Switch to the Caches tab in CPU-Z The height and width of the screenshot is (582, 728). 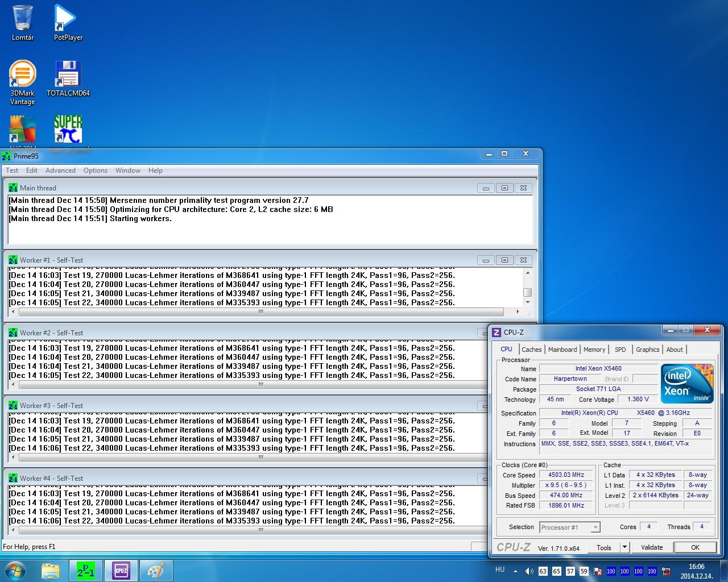(x=532, y=350)
